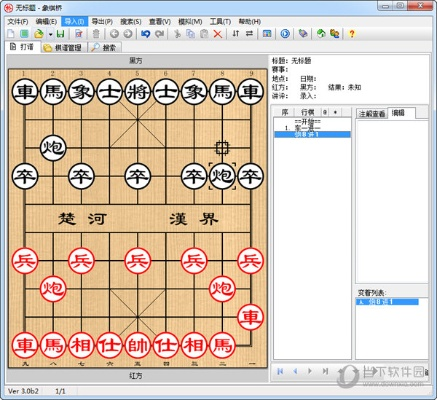Step forward one move button
Viewport: 437px width, 400px height.
pos(310,371)
